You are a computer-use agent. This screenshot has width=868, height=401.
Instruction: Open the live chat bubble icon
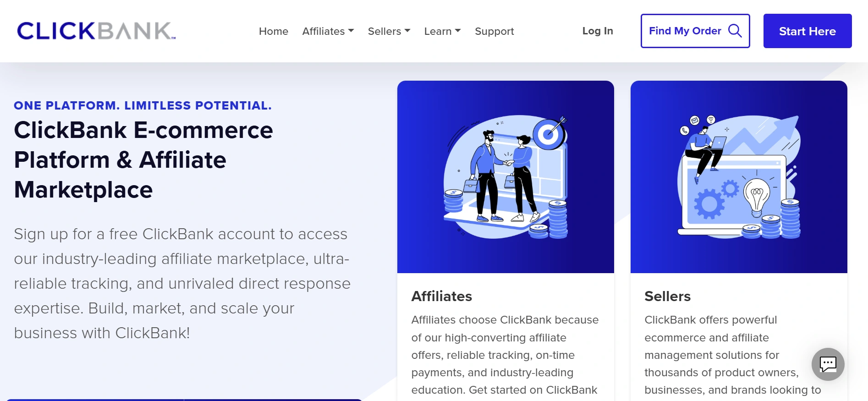pyautogui.click(x=828, y=364)
